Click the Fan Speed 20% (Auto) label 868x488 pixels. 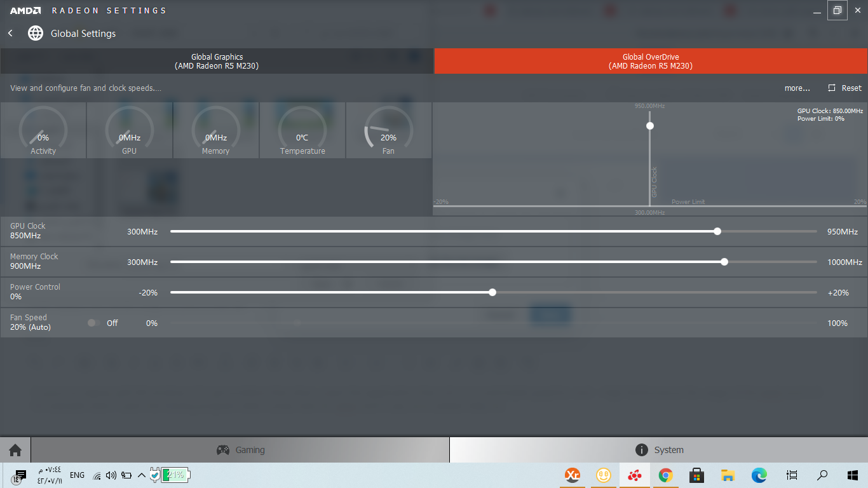tap(30, 322)
